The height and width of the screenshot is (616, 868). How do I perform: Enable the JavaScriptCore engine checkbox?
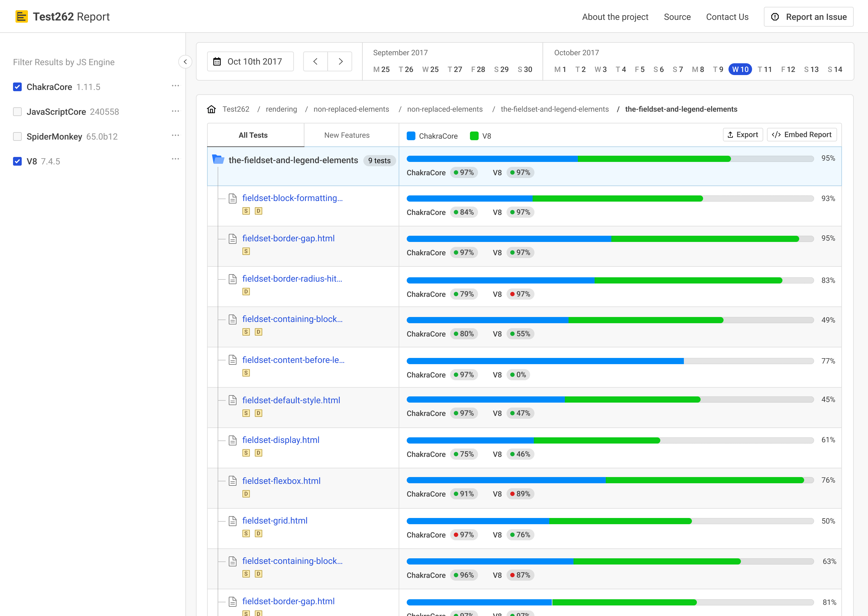[x=17, y=112]
